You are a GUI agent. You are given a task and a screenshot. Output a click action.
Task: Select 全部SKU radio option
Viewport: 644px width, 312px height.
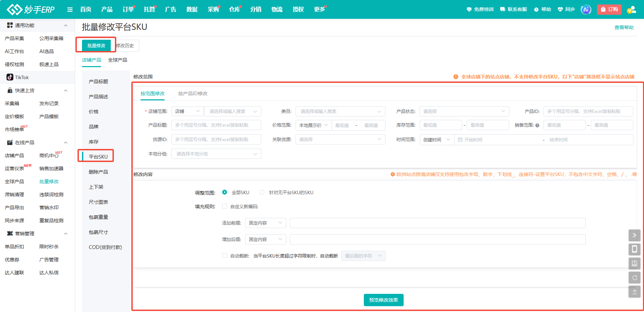(225, 192)
